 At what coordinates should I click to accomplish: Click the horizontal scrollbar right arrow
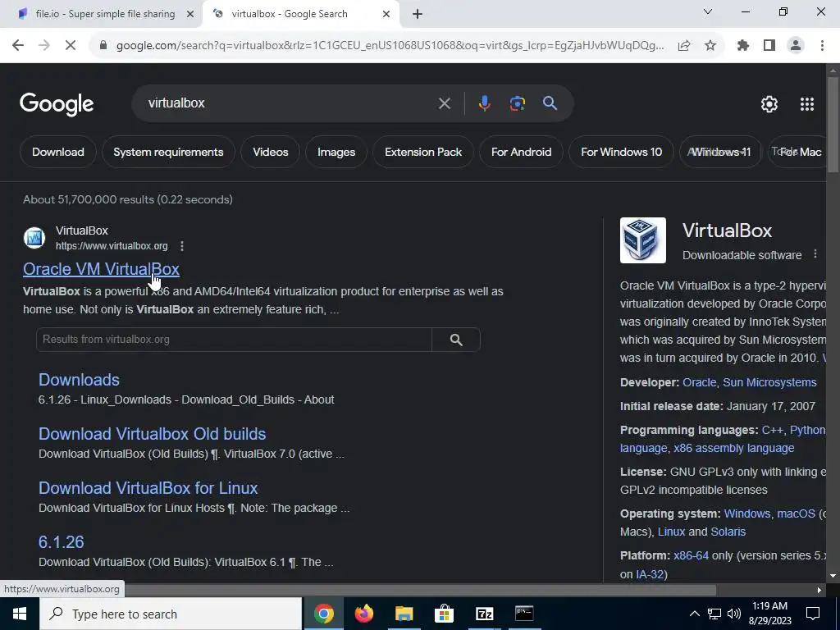pos(819,591)
